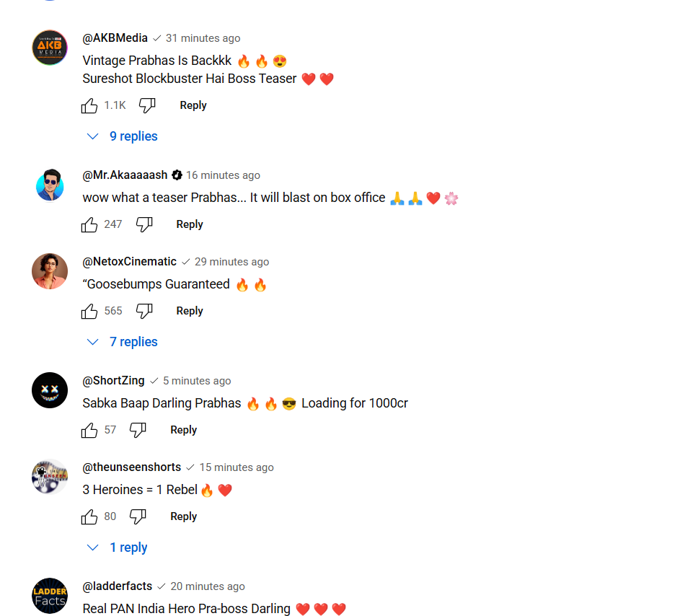The image size is (680, 616).
Task: Like the AKBMedia comment
Action: click(89, 105)
